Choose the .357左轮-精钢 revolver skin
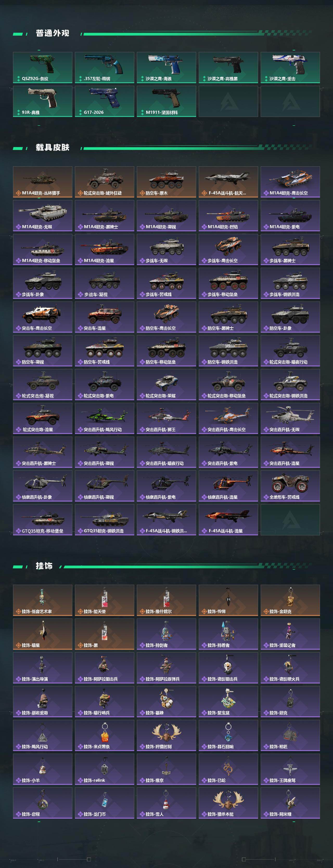 (105, 67)
